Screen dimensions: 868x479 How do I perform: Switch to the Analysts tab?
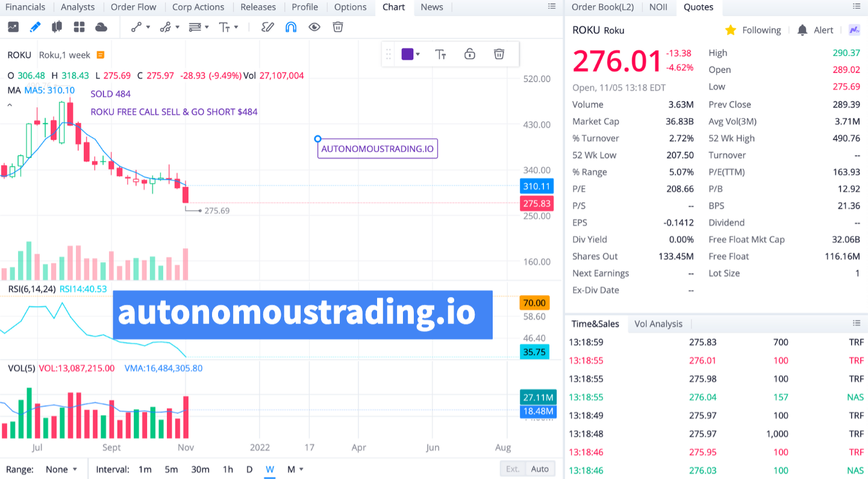(78, 7)
